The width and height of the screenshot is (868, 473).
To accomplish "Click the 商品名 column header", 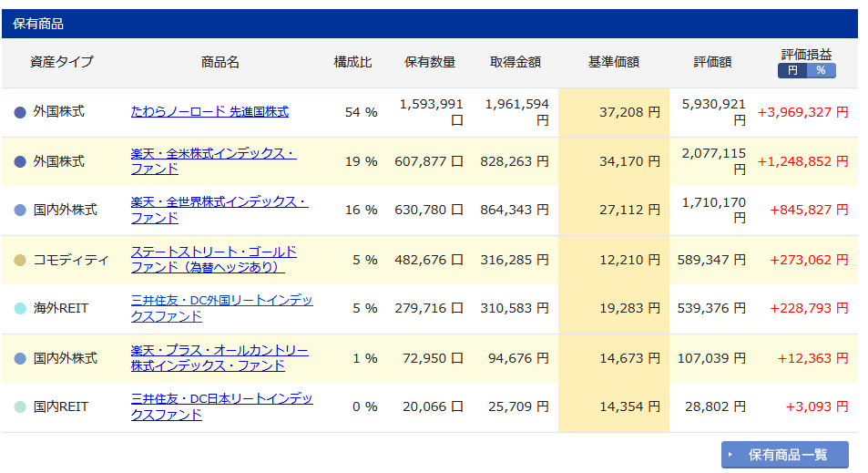I will point(220,62).
